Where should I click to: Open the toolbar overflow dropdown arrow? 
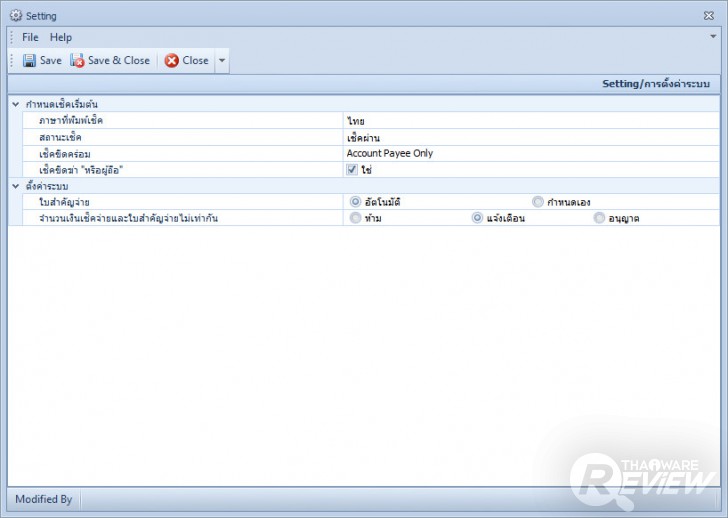coord(222,60)
